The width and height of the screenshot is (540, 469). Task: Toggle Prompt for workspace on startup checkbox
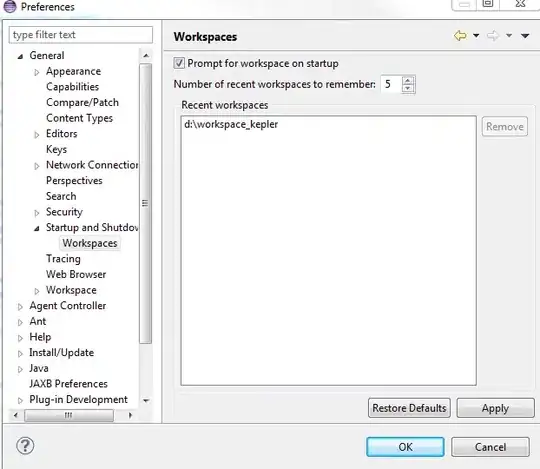(179, 63)
